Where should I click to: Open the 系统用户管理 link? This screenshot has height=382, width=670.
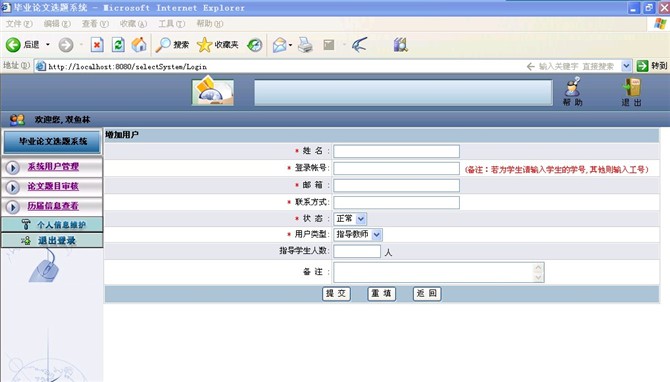pos(53,167)
